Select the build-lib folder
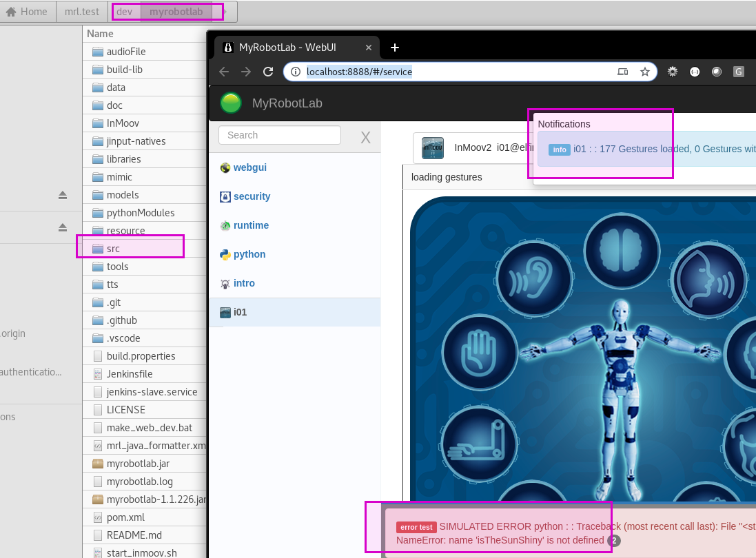 [x=145, y=70]
